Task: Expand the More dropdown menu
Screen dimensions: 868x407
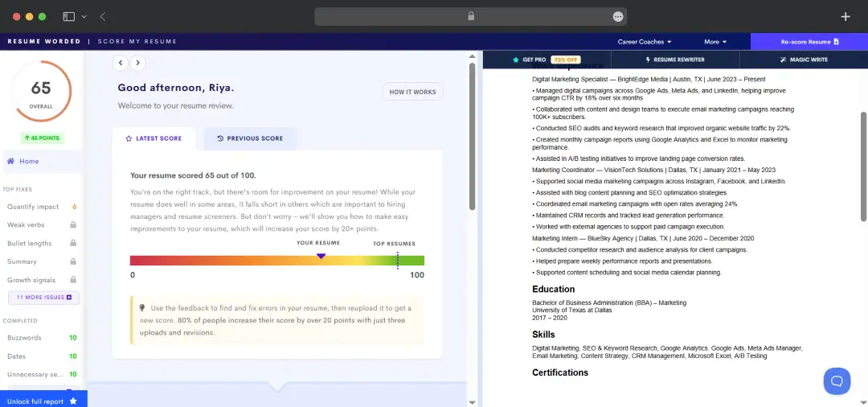Action: (715, 42)
